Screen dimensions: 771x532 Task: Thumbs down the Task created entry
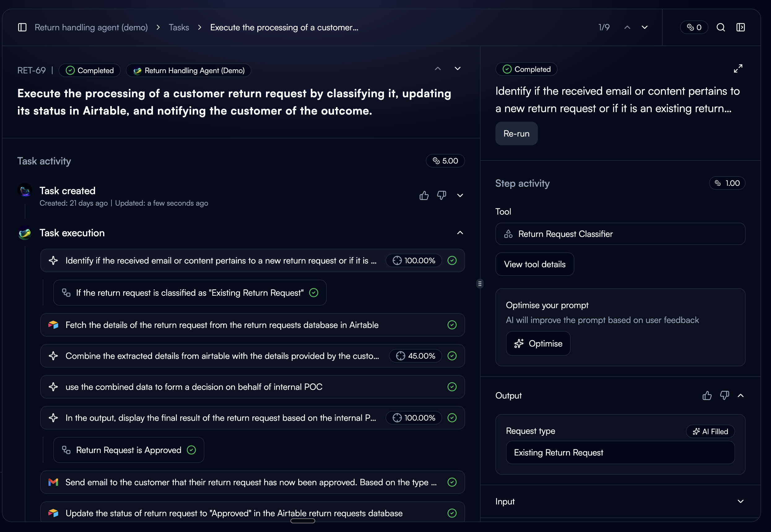pos(442,195)
